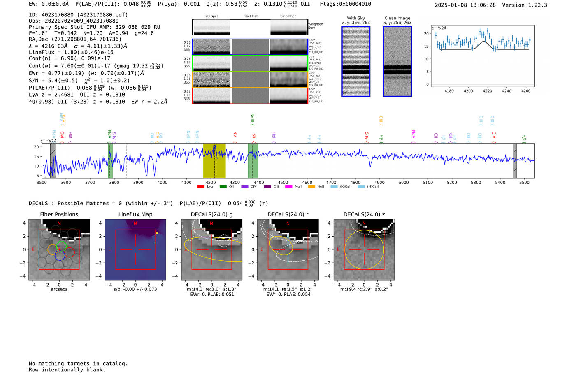Click the EWr: 0, PLAE: 0.054 caption

(x=288, y=294)
